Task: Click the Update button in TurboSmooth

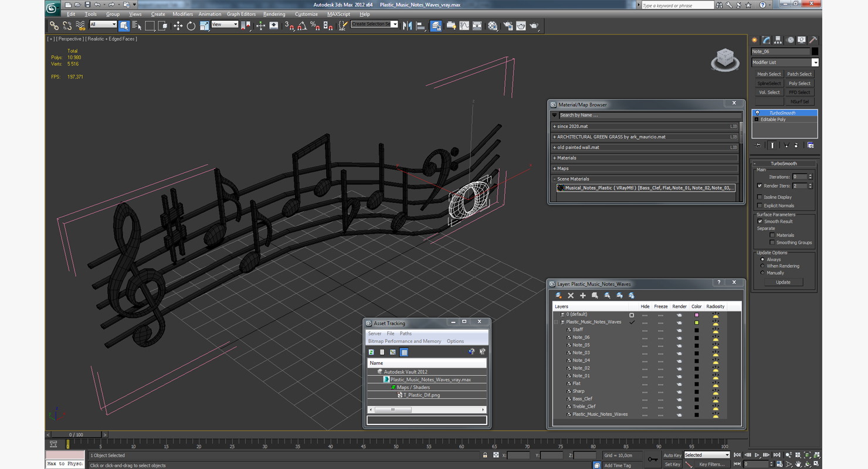Action: point(783,282)
